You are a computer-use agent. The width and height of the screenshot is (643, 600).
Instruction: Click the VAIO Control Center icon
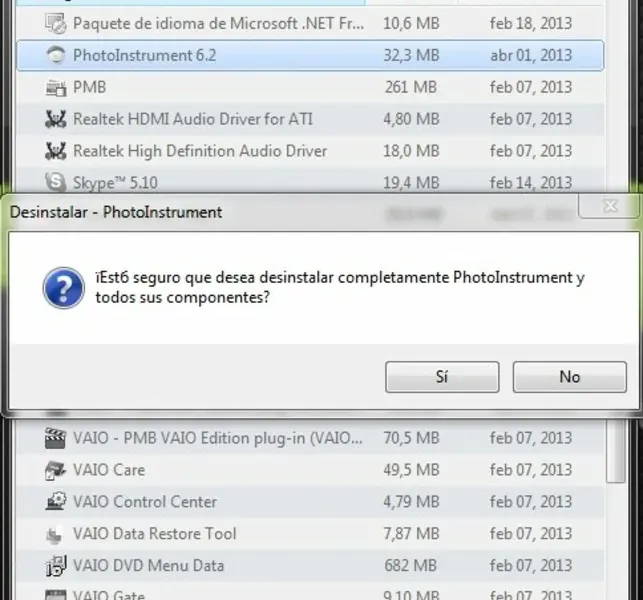56,502
